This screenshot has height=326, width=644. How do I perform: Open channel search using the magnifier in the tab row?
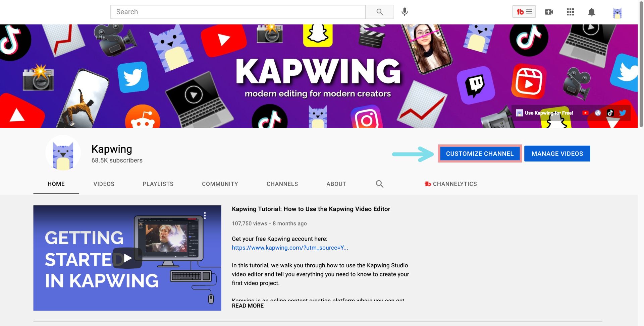pos(379,184)
